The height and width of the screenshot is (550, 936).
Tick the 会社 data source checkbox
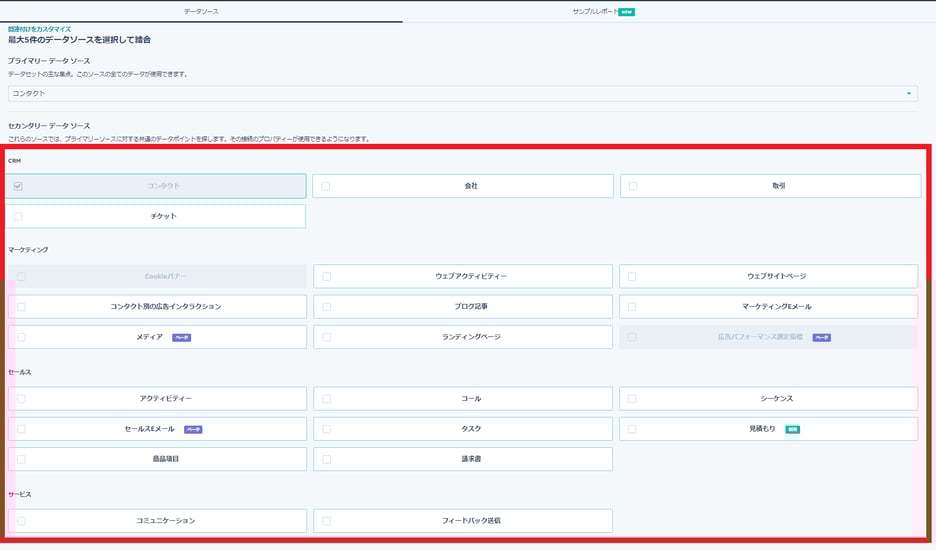point(325,186)
